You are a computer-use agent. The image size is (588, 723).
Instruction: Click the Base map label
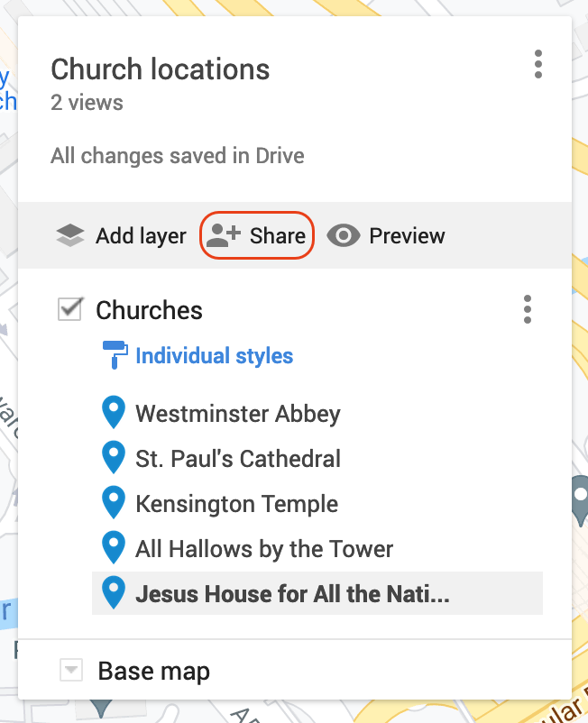(154, 672)
